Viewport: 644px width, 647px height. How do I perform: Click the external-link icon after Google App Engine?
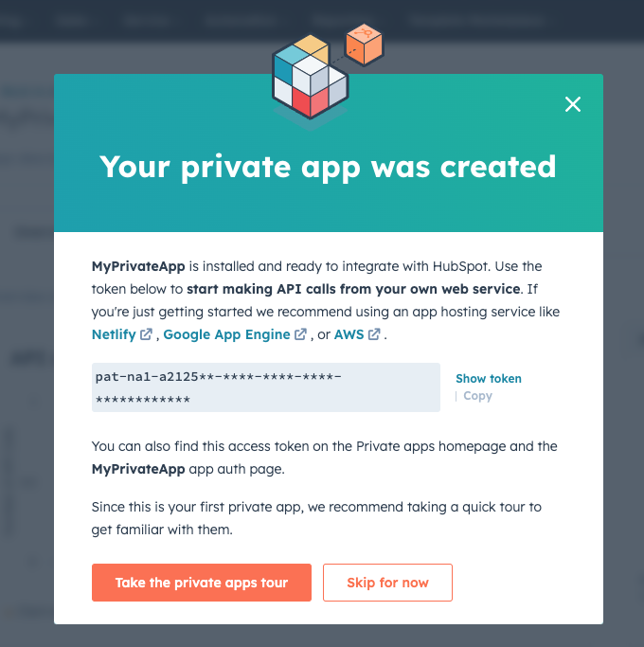coord(300,334)
